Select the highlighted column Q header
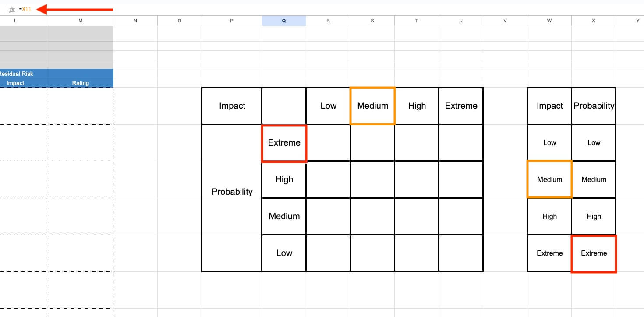Image resolution: width=644 pixels, height=317 pixels. click(284, 20)
